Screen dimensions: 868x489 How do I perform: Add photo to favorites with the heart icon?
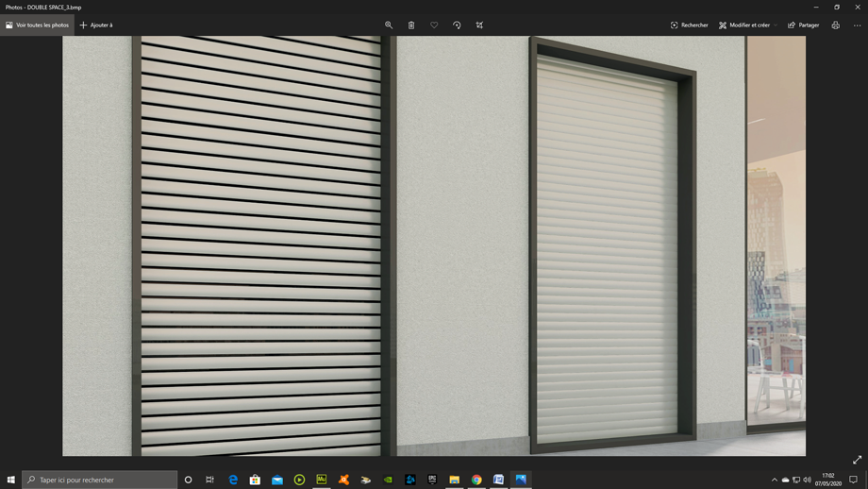[434, 25]
